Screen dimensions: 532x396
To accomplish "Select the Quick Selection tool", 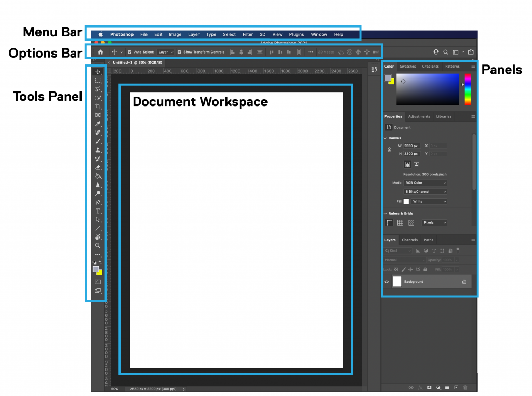I will [98, 98].
